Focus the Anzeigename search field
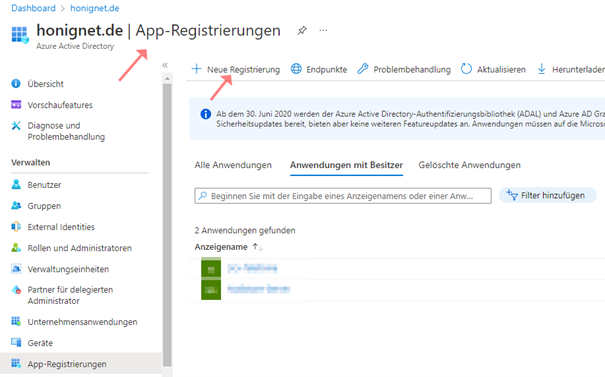605x377 pixels. [x=343, y=196]
